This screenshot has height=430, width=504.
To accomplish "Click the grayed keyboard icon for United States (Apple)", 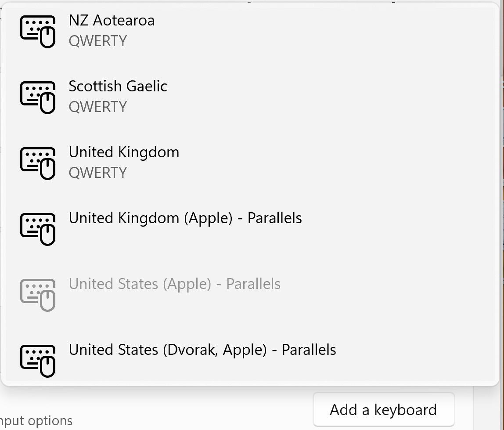I will (x=38, y=293).
